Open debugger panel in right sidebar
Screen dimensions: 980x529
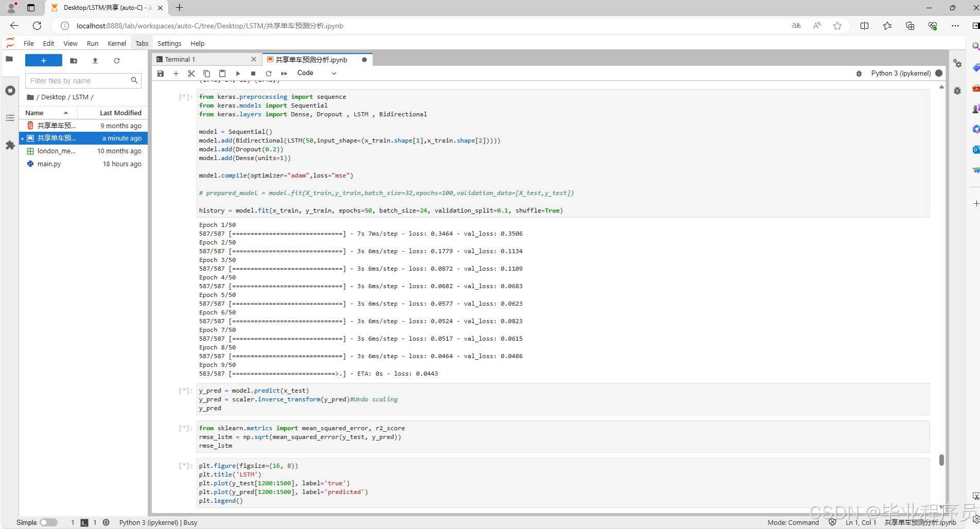point(957,91)
